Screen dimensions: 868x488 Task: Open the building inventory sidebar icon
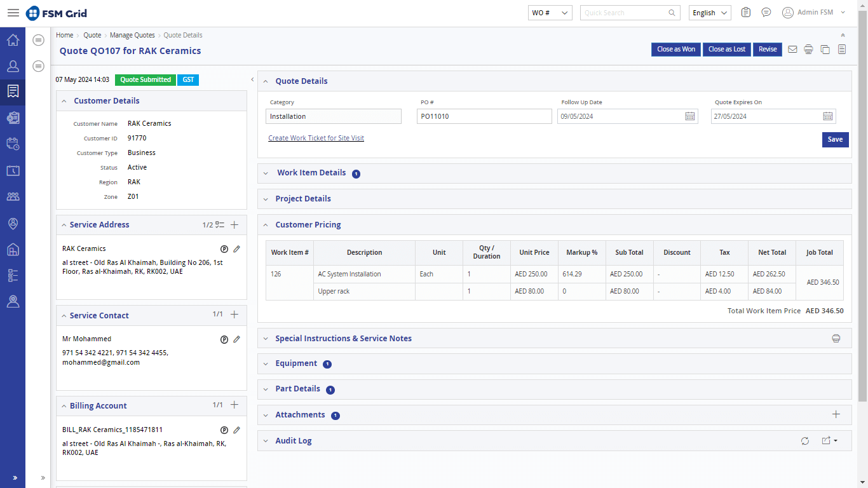tap(13, 249)
